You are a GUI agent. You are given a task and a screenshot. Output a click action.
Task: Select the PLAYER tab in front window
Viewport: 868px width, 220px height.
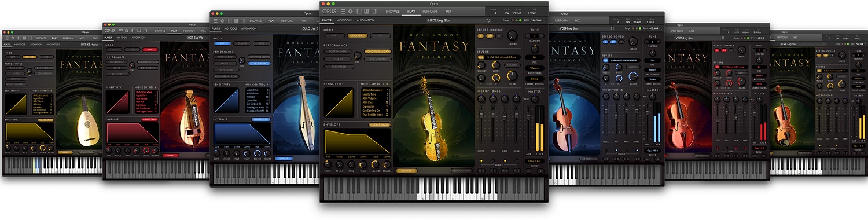(x=327, y=20)
